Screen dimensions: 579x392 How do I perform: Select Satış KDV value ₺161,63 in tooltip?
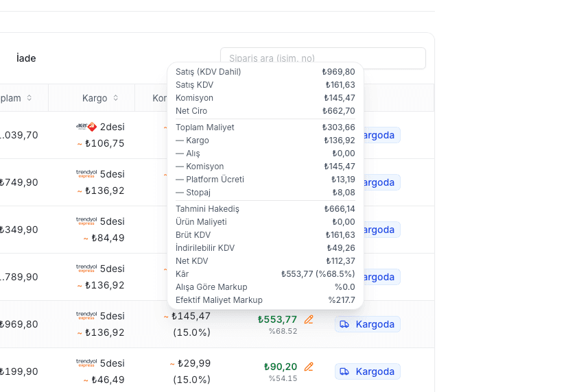[x=340, y=85]
